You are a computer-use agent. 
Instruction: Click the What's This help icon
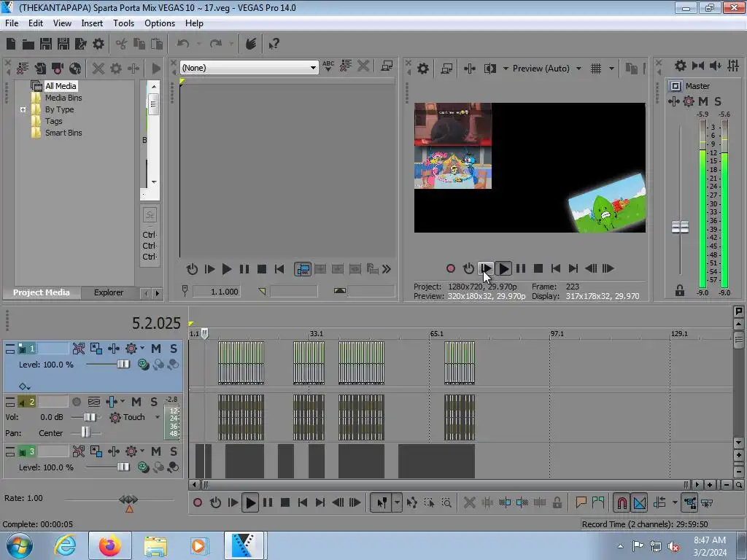coord(274,44)
